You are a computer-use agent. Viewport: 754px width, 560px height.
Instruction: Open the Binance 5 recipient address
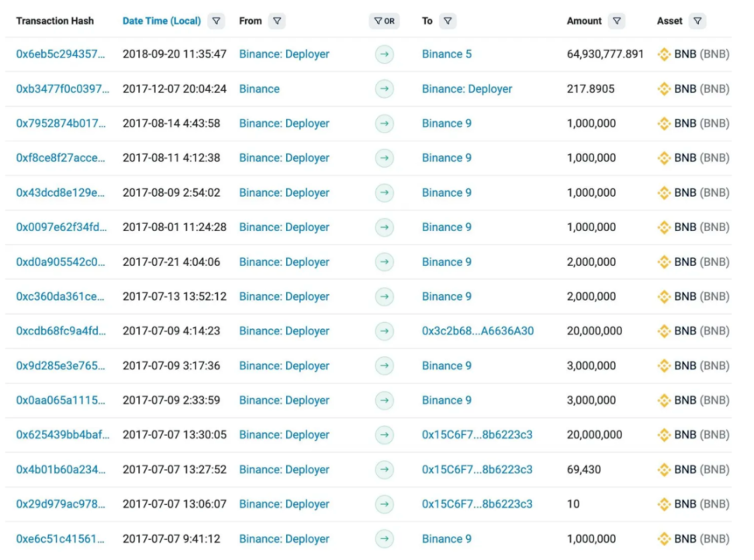tap(447, 54)
